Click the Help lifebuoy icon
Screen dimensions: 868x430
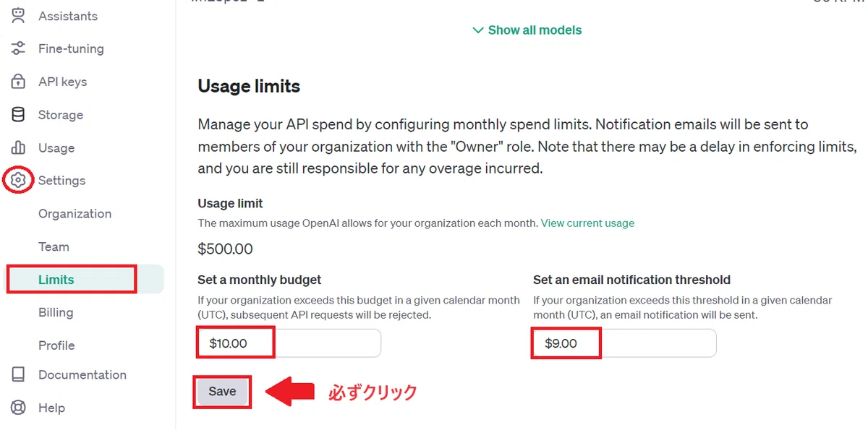[x=18, y=408]
